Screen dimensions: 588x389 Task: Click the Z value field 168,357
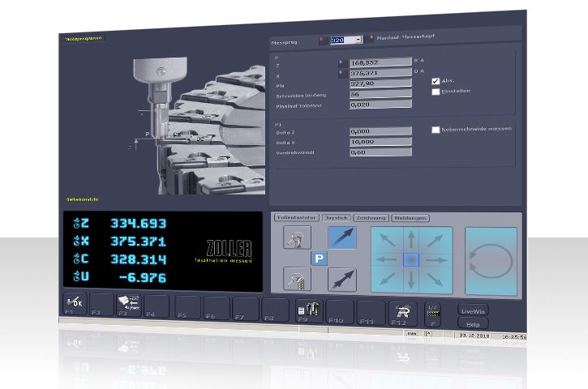[x=380, y=62]
